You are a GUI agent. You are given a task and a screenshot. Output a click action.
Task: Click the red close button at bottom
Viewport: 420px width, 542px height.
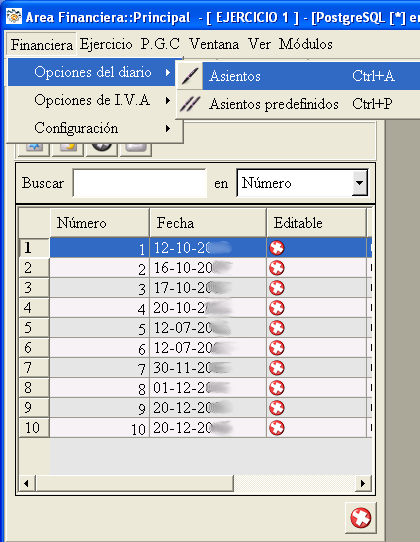click(x=361, y=518)
